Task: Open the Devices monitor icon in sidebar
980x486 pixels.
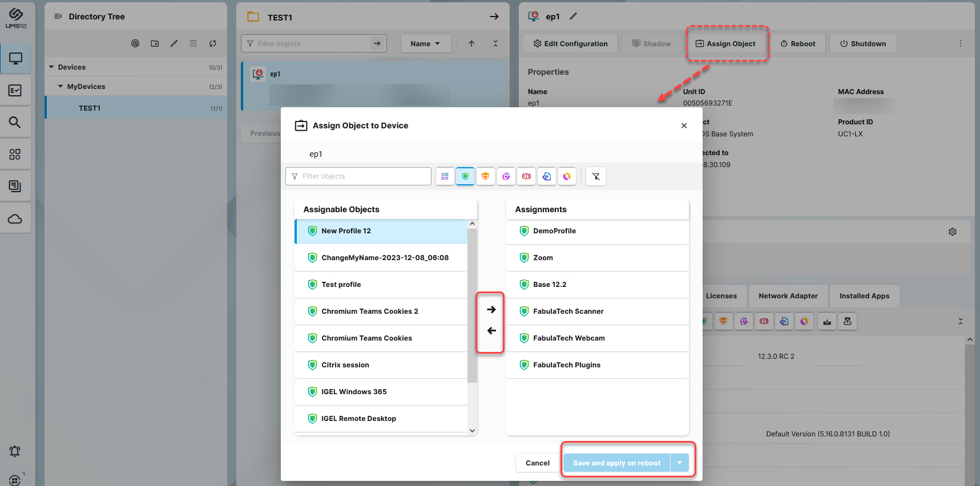Action: coord(15,59)
